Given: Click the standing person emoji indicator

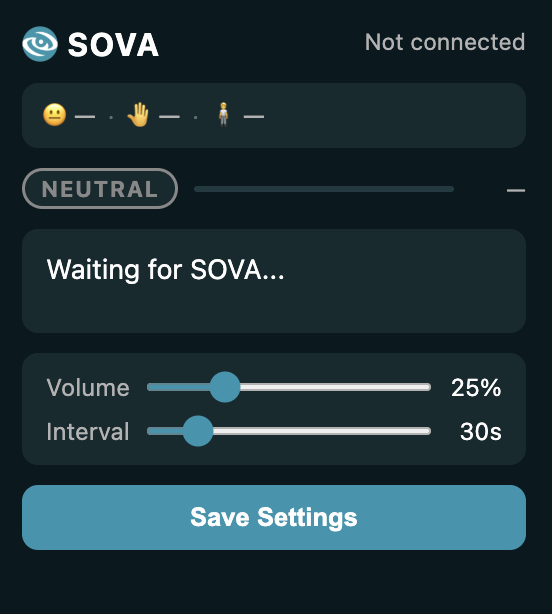Looking at the screenshot, I should click(x=223, y=114).
